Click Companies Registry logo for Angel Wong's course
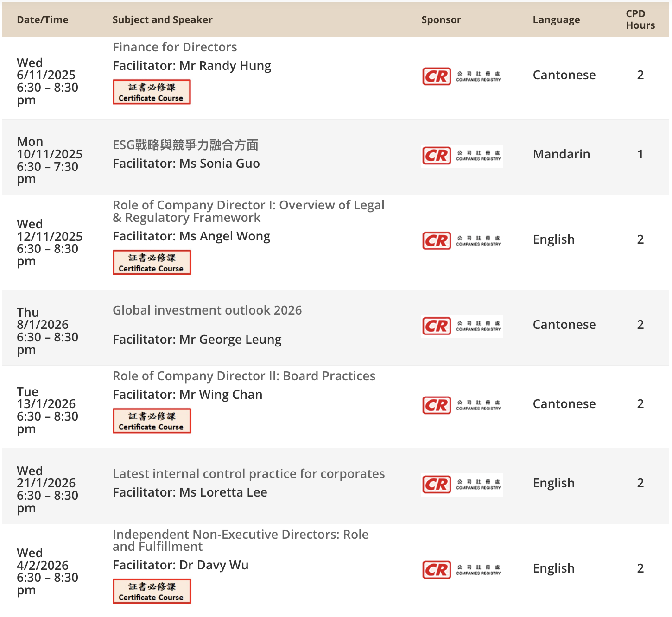672x617 pixels. [x=462, y=241]
